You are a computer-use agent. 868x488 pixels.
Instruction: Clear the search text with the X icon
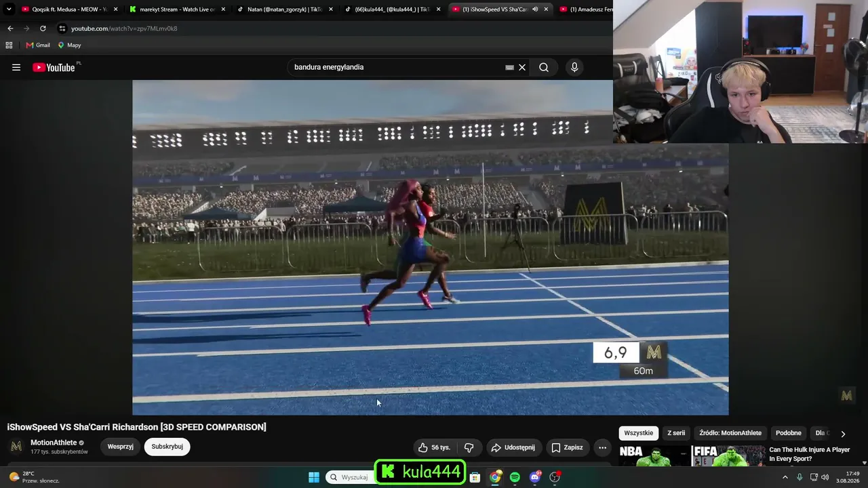point(522,67)
